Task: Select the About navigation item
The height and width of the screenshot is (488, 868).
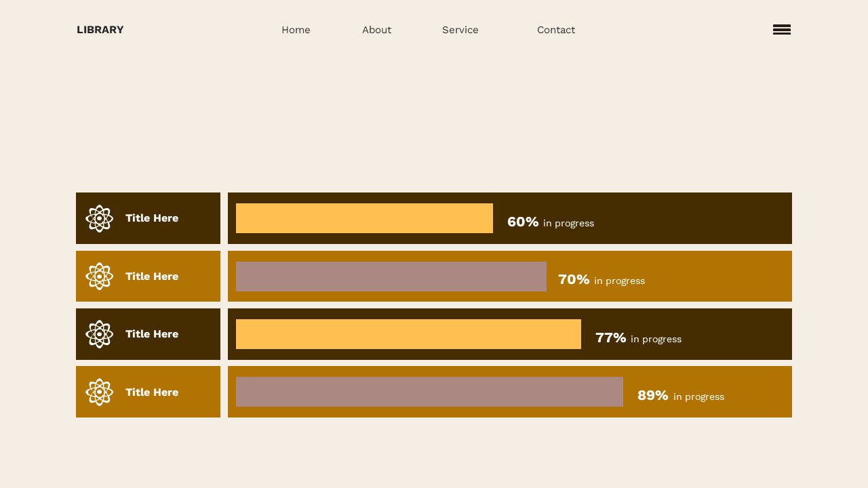Action: pyautogui.click(x=377, y=30)
